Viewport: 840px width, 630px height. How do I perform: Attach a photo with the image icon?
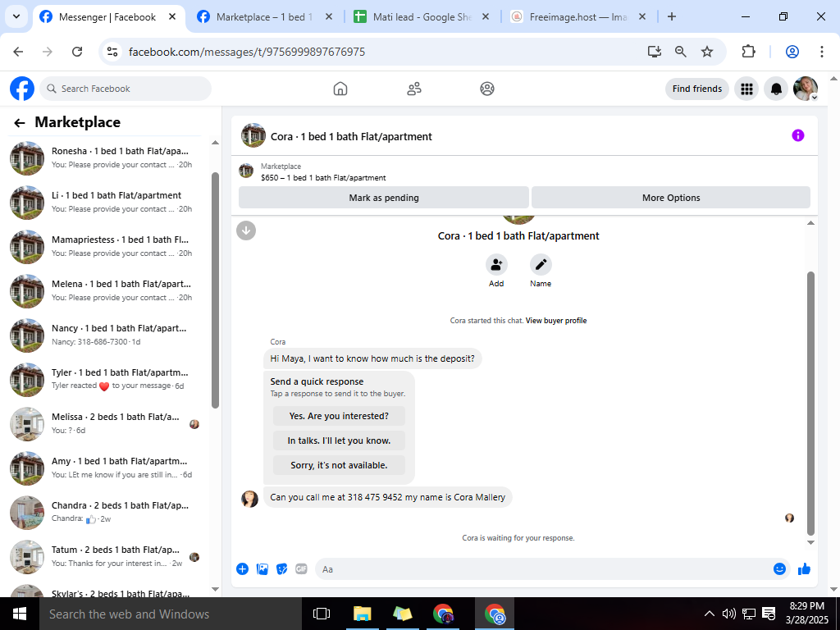coord(262,569)
